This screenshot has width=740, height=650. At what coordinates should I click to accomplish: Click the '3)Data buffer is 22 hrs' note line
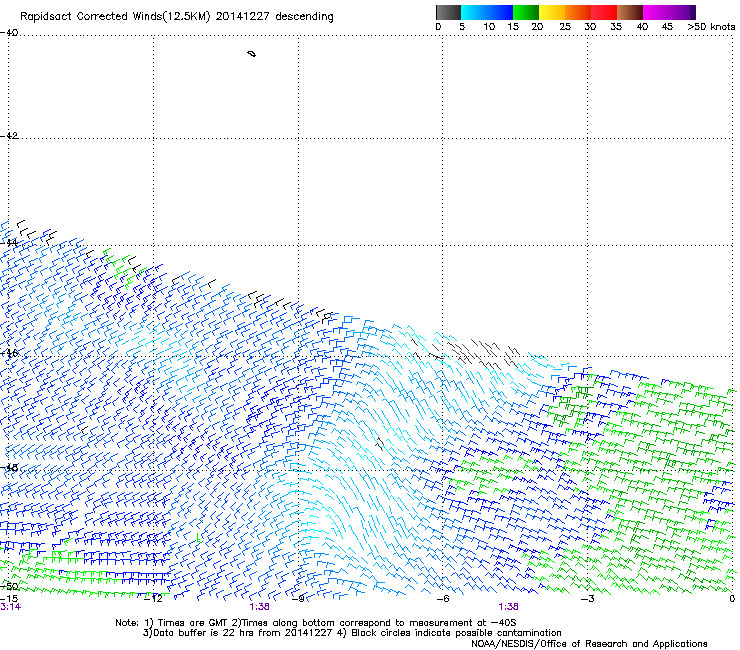(x=352, y=633)
